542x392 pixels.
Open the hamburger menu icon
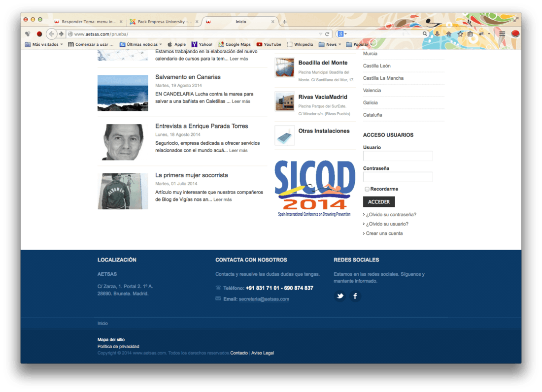pyautogui.click(x=502, y=34)
